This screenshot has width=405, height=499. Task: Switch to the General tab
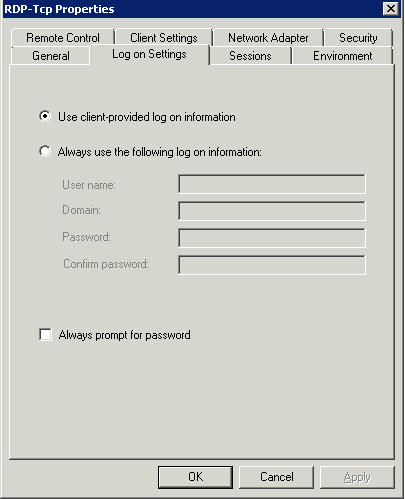(51, 56)
